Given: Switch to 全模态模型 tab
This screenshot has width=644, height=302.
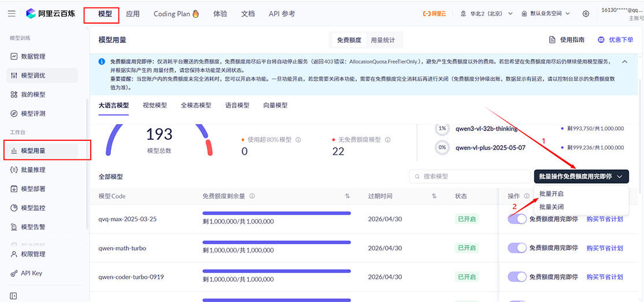Looking at the screenshot, I should (196, 106).
